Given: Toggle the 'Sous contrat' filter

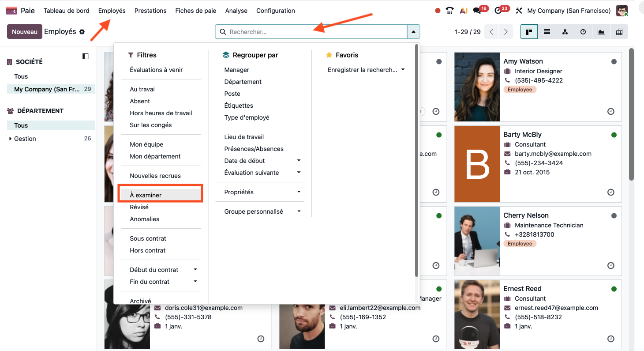Looking at the screenshot, I should coord(148,238).
